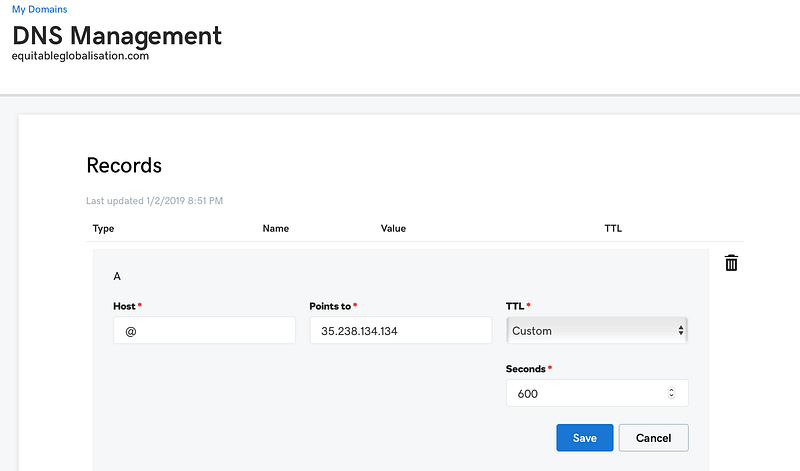Click the Records section heading
The image size is (800, 471).
[x=124, y=165]
